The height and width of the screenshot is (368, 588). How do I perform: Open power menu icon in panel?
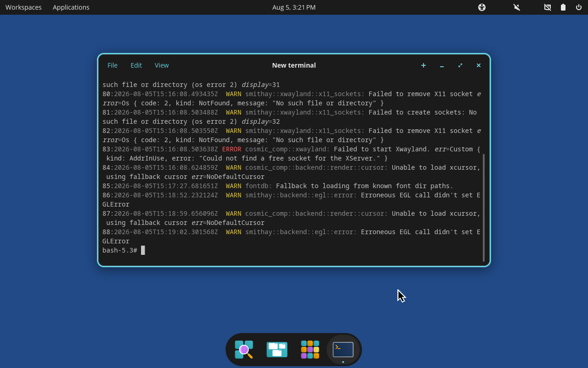coord(579,7)
